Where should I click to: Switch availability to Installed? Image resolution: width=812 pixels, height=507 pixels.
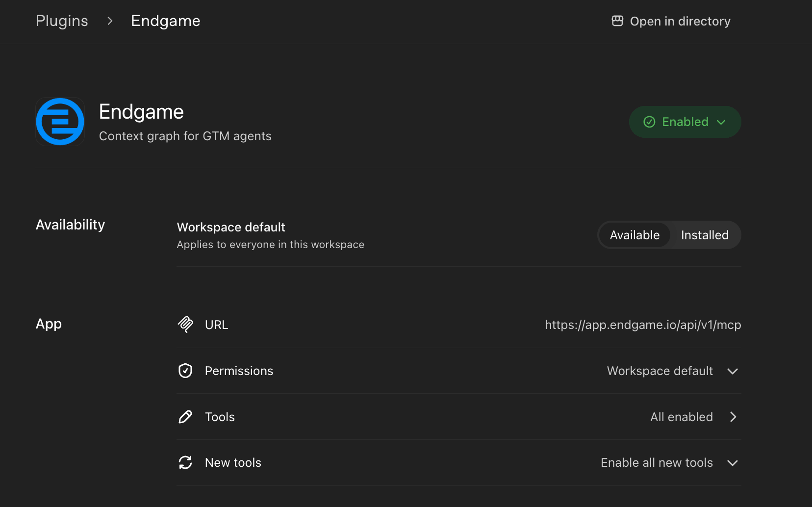705,235
